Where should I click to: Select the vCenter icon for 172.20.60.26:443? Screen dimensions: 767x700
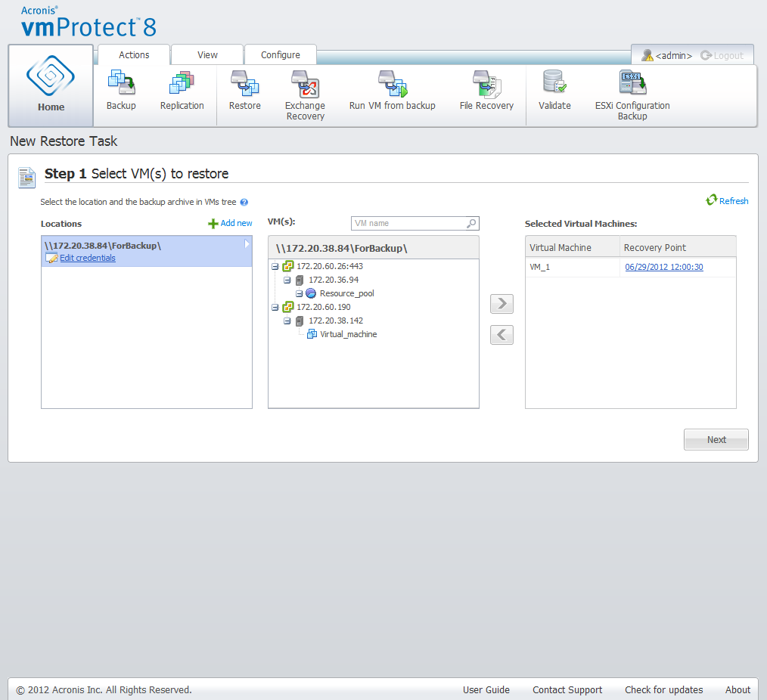point(288,266)
